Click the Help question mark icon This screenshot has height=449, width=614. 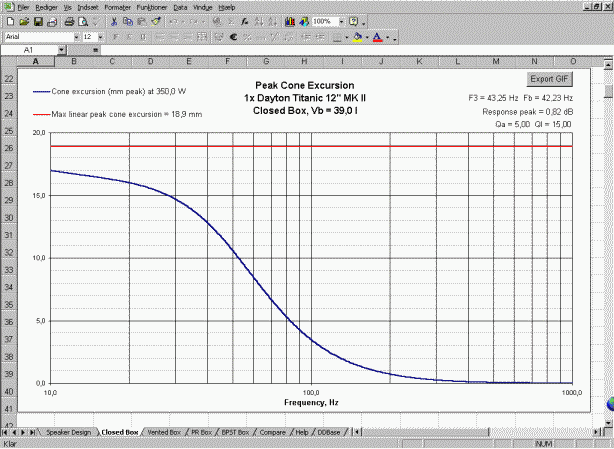coord(353,21)
